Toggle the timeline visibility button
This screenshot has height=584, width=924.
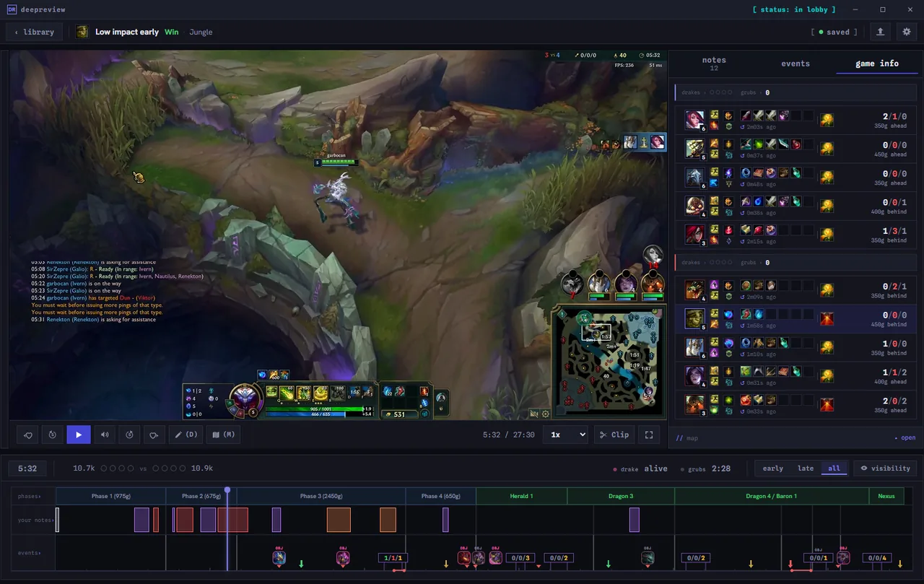[885, 468]
